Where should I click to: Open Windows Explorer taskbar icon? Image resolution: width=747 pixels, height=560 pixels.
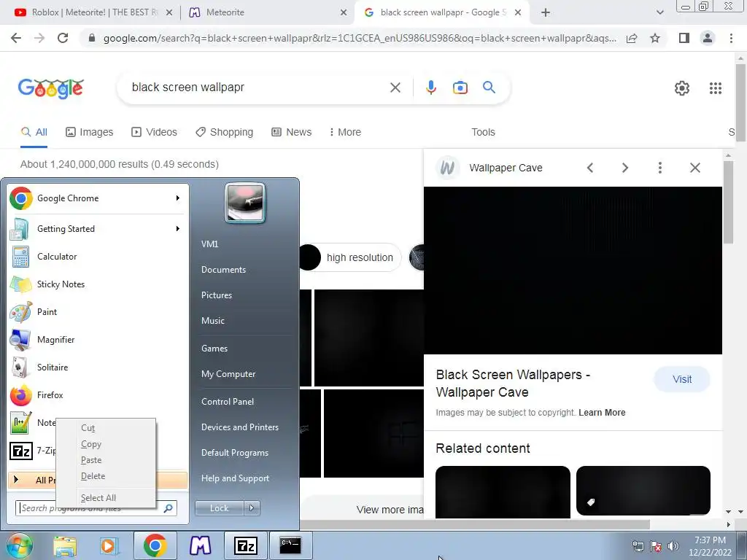65,545
